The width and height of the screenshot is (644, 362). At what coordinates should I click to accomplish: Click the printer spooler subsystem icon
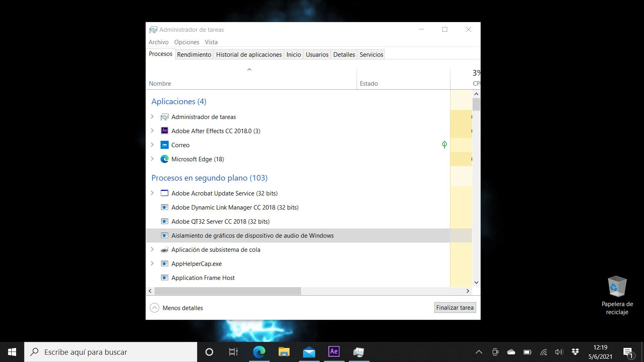pos(164,250)
